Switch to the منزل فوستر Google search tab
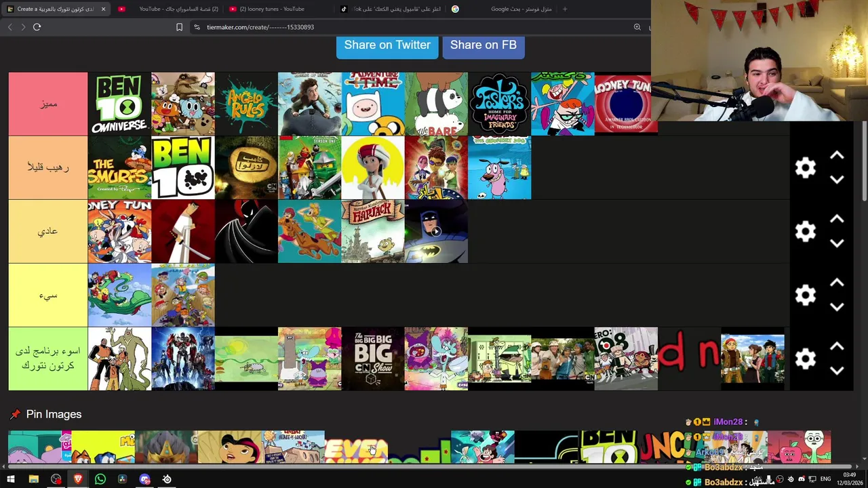The width and height of the screenshot is (868, 488). pyautogui.click(x=502, y=9)
